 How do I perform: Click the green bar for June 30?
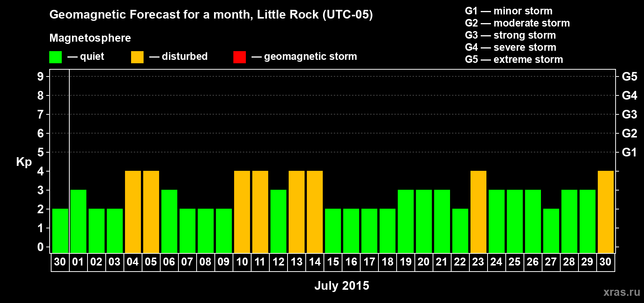click(60, 231)
